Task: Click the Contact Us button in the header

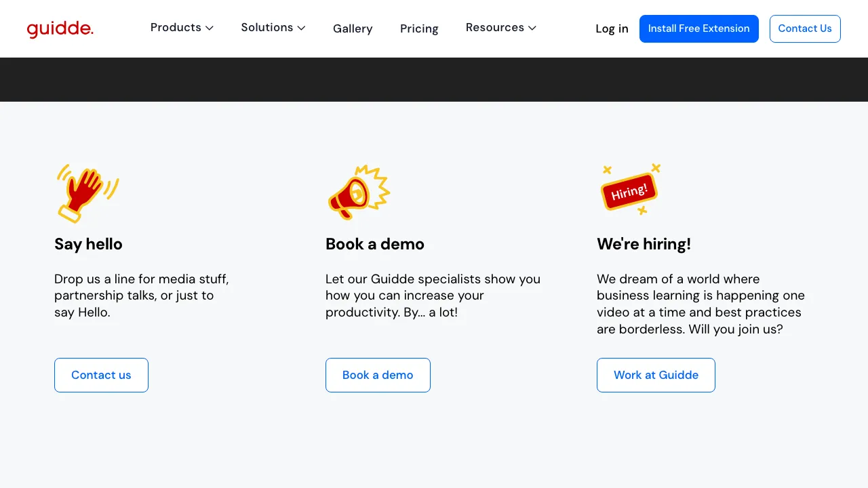Action: tap(805, 28)
